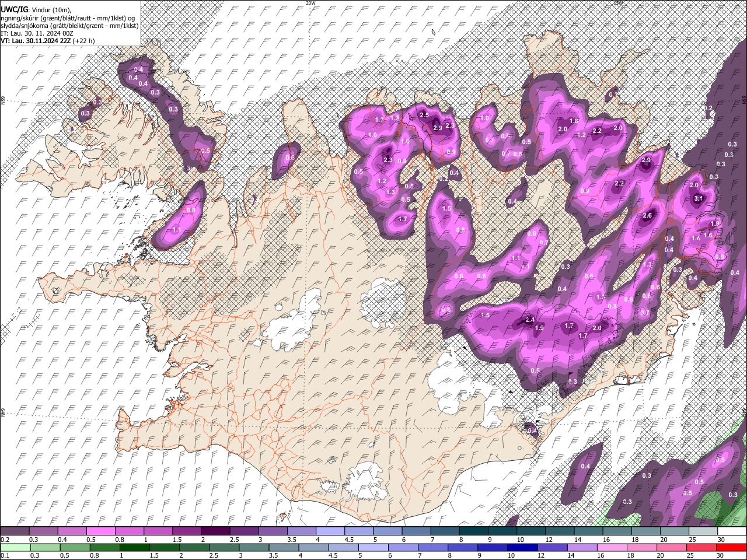Select the '2.5' snowfall value on the map
The image size is (747, 560).
tap(424, 115)
